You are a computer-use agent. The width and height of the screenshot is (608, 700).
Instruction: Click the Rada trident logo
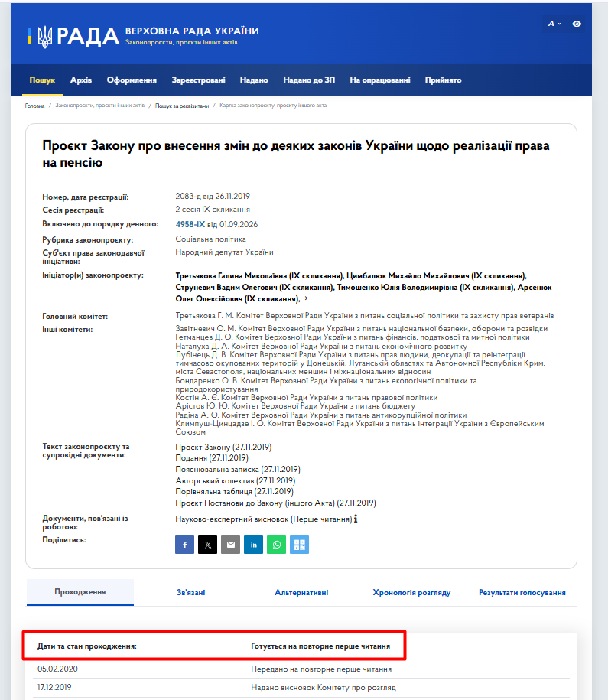tap(44, 36)
